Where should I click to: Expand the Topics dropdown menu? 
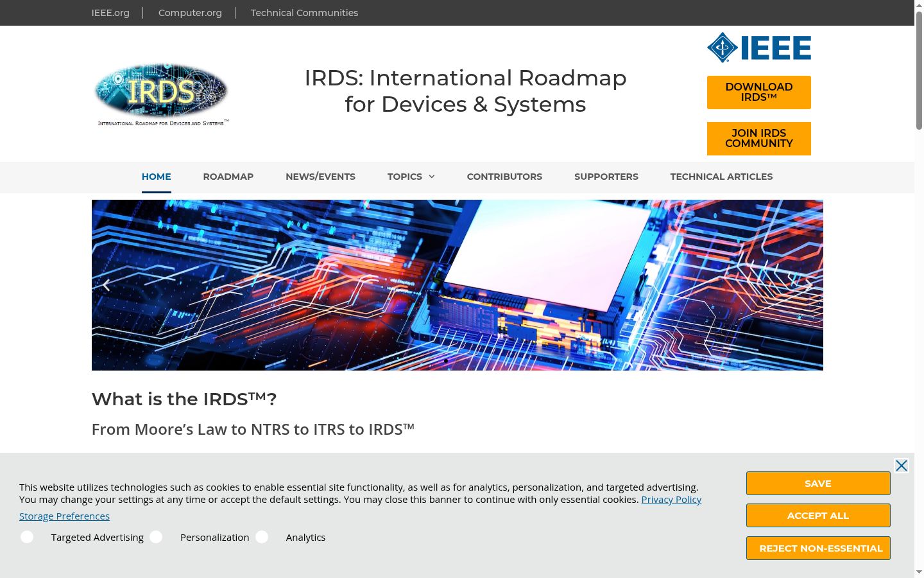411,177
